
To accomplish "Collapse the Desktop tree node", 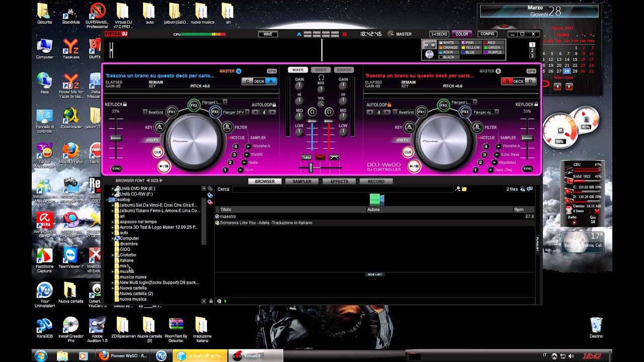I will [x=108, y=200].
